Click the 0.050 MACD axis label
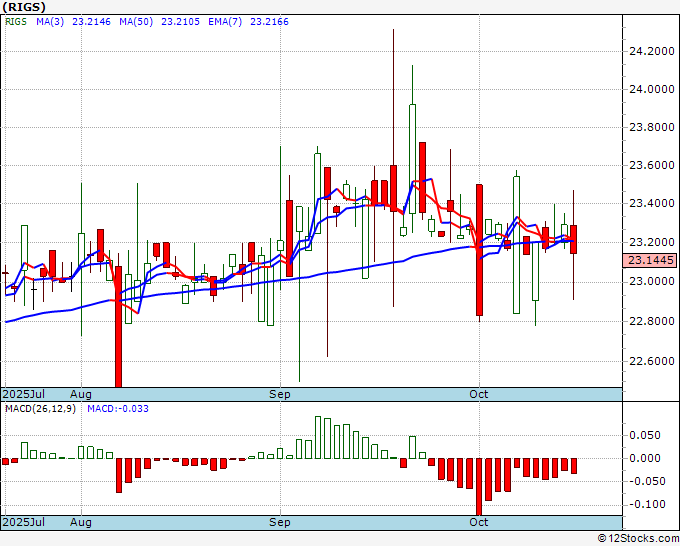This screenshot has width=680, height=546. click(645, 435)
